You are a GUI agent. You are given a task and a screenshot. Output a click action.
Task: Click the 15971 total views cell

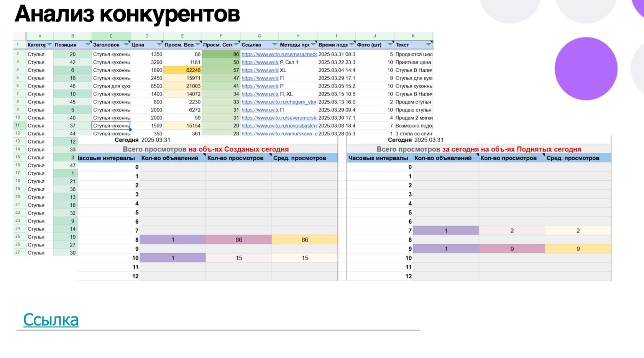182,78
